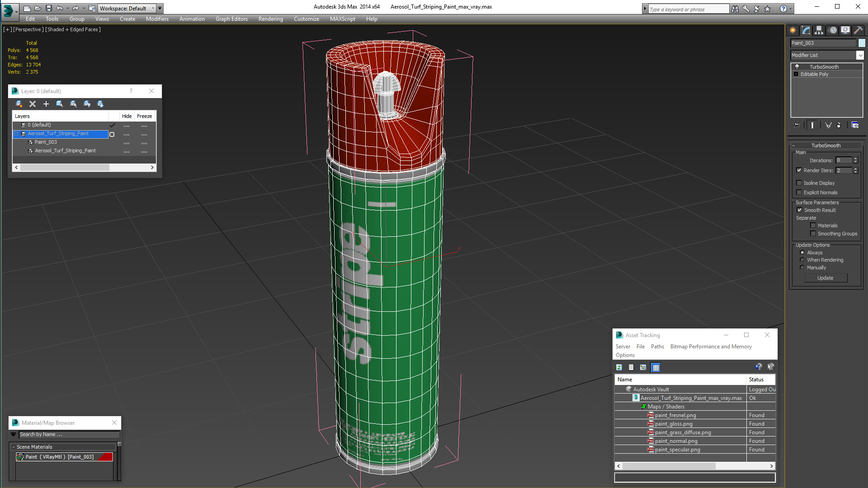Collapse the TurboSmooth rollout header
The image size is (868, 488).
pos(826,145)
